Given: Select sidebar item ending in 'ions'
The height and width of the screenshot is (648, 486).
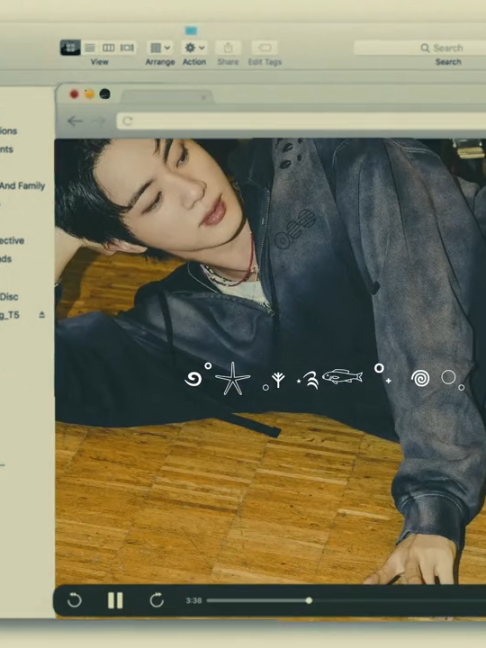Looking at the screenshot, I should [x=9, y=131].
